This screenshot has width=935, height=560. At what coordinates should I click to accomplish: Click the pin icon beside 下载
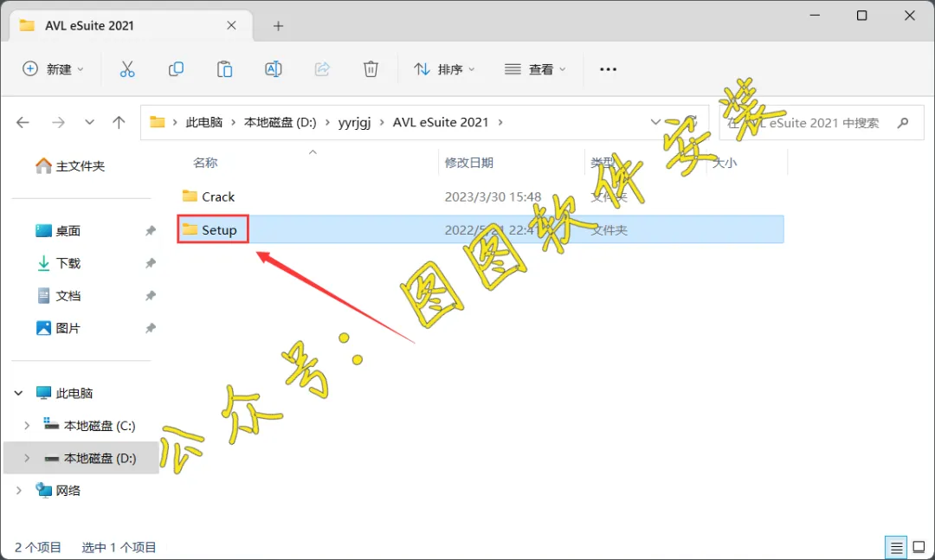click(x=151, y=263)
